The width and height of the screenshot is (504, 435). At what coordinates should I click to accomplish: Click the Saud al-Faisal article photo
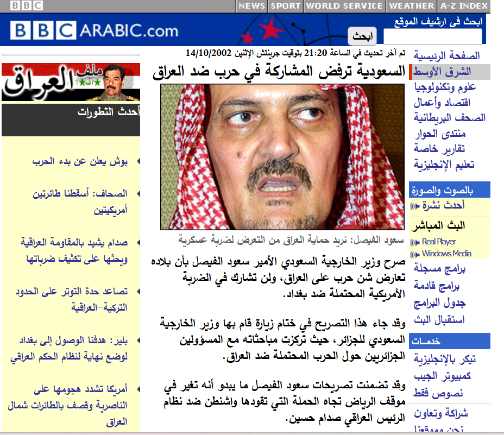(x=282, y=157)
